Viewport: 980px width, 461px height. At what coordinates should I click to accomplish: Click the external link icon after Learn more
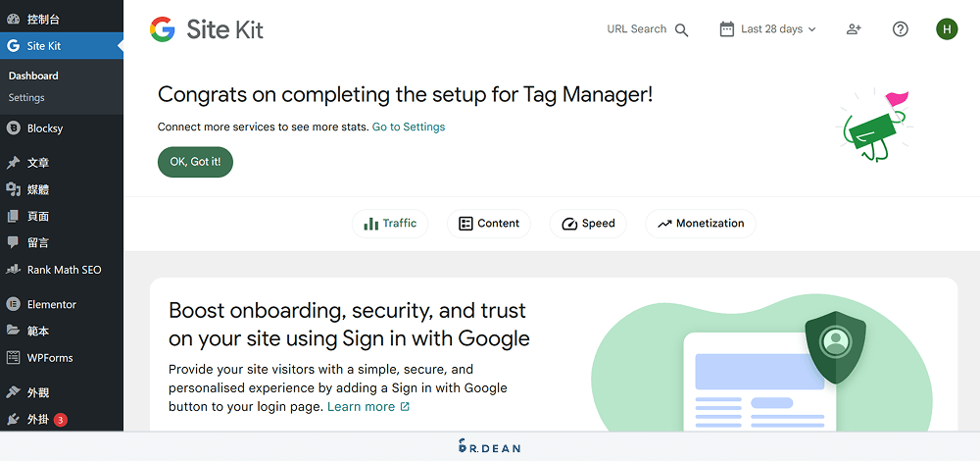(405, 407)
